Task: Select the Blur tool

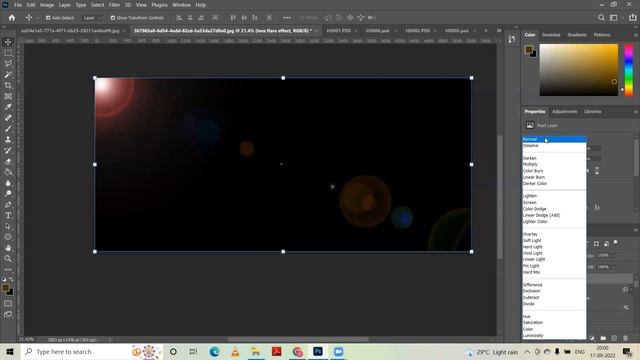Action: click(8, 183)
